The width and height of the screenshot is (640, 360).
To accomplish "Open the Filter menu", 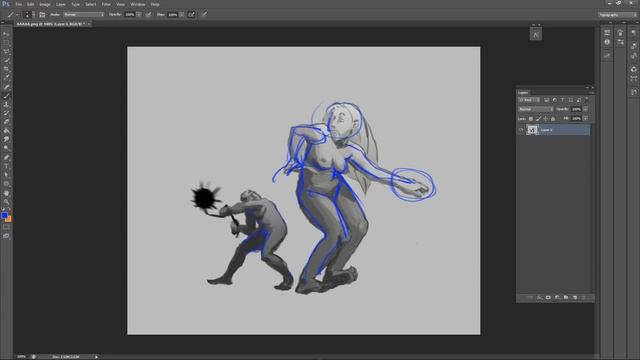I will (106, 4).
